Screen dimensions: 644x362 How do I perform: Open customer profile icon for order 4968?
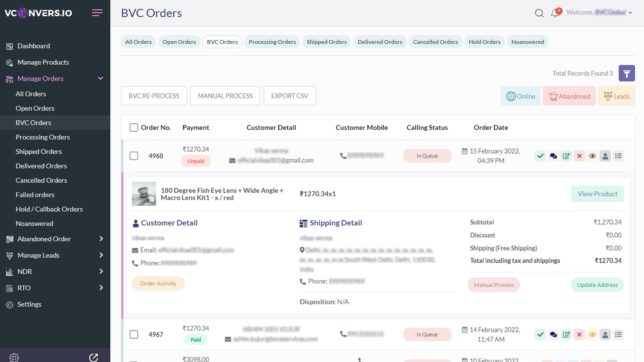605,156
